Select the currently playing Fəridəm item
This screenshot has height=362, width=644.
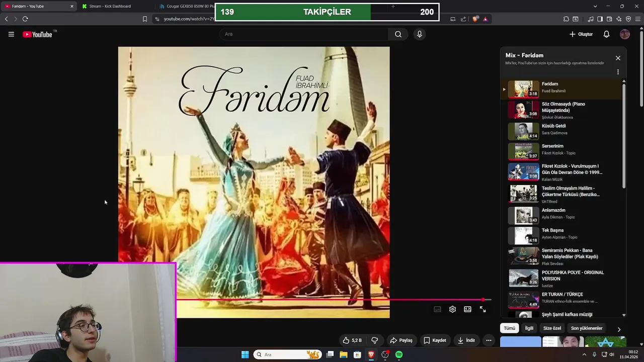[x=562, y=89]
